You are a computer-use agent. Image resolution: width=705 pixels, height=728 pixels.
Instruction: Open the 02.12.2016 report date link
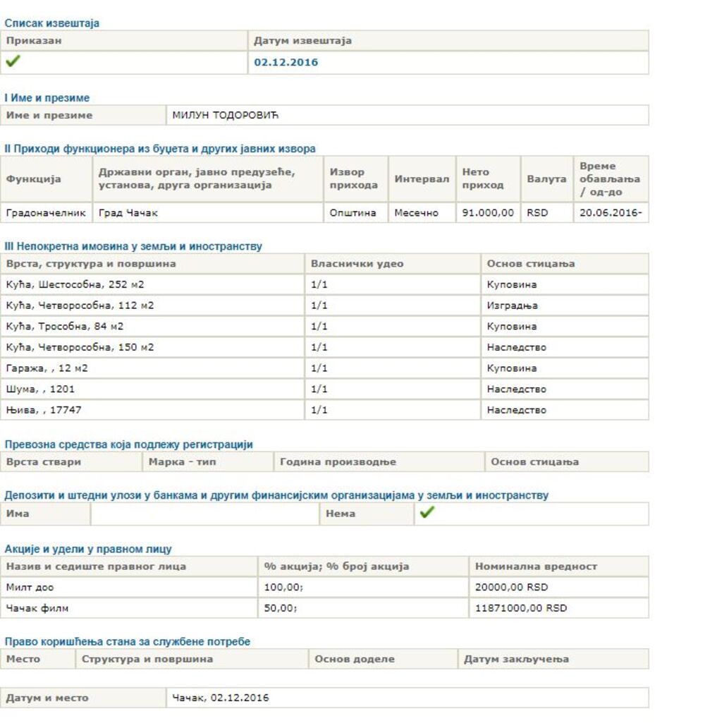(x=286, y=62)
